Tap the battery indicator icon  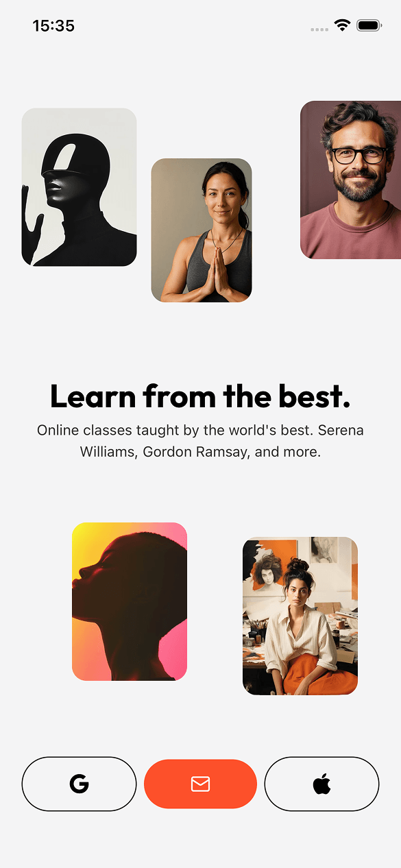[x=369, y=25]
